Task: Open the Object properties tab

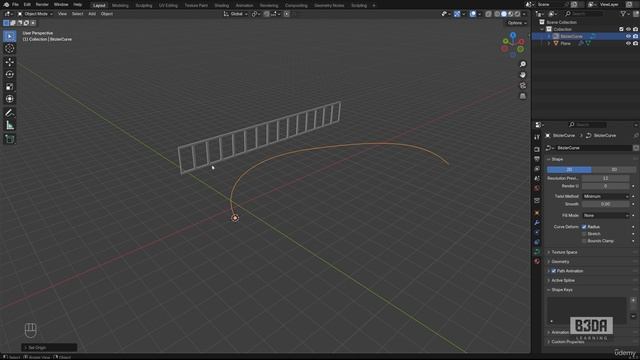Action: tap(537, 213)
